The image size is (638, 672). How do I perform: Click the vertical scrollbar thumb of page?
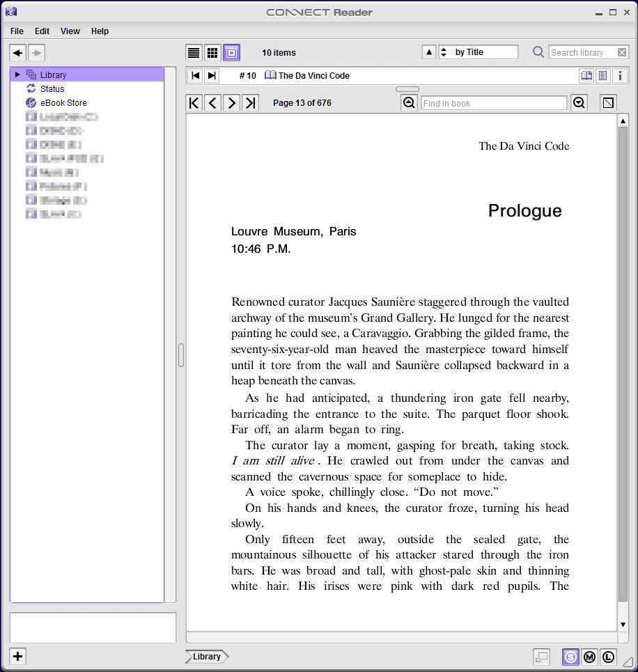coord(623,364)
